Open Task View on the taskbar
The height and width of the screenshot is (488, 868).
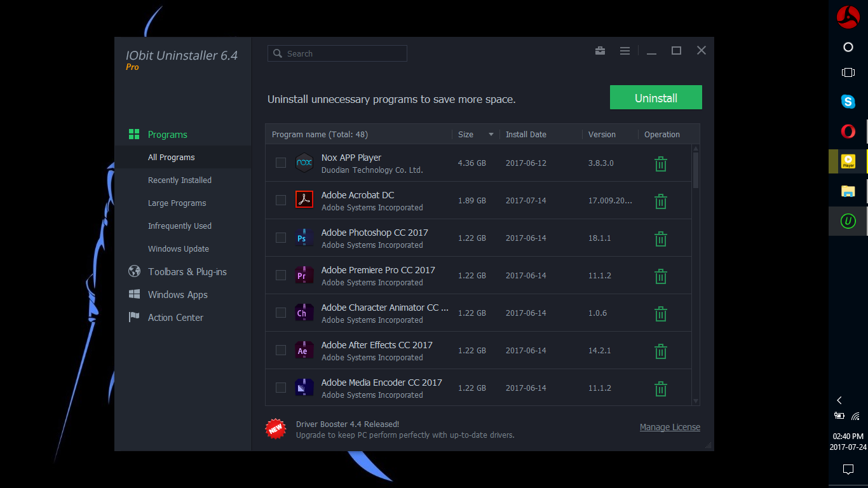coord(848,72)
